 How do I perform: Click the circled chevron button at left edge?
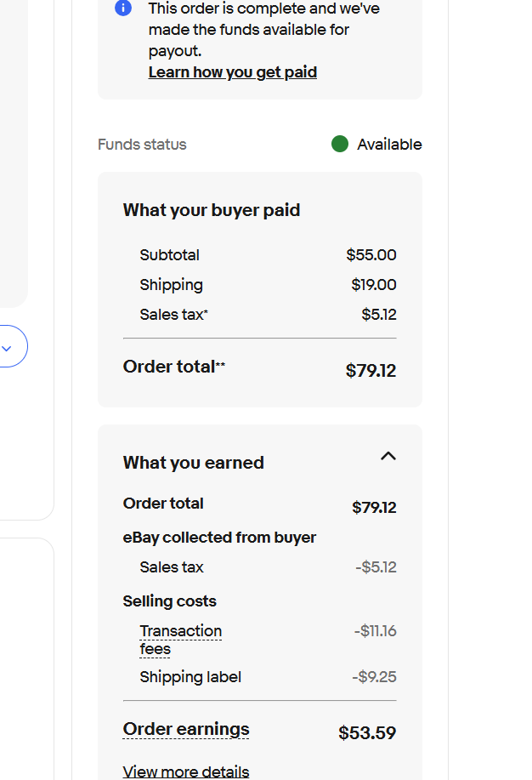(x=8, y=347)
